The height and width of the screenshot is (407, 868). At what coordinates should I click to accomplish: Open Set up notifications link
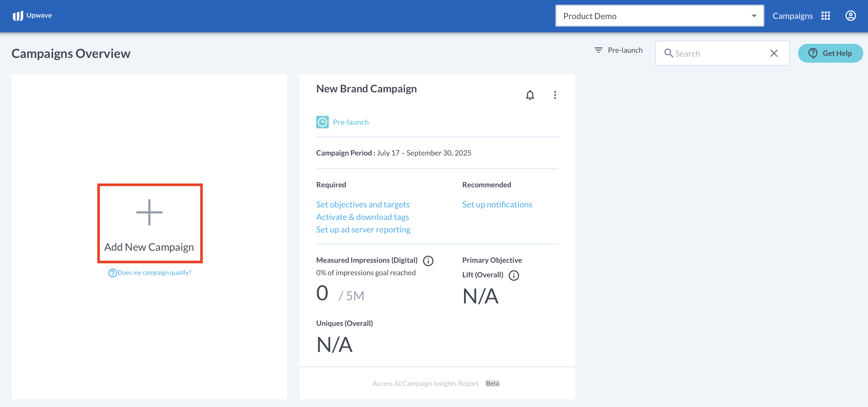[x=497, y=204]
